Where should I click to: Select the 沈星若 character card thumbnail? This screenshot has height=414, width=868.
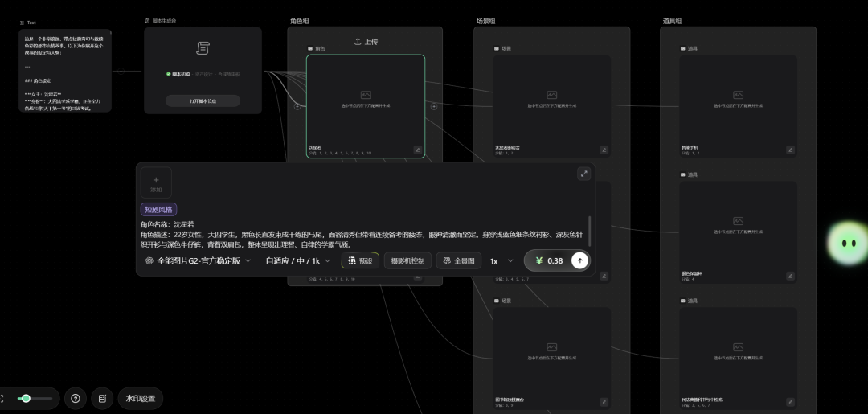tap(366, 106)
